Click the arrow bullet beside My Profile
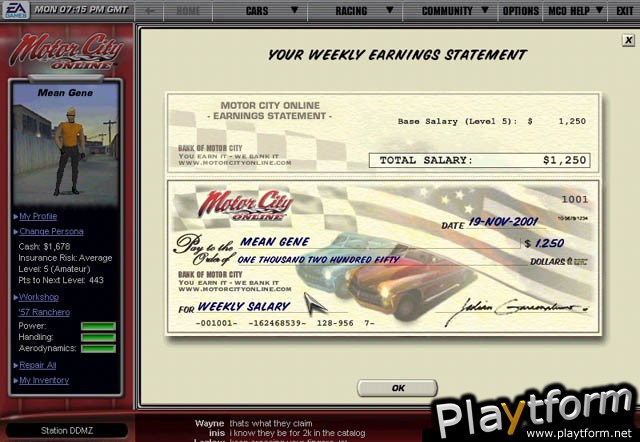This screenshot has width=640, height=442. point(16,216)
